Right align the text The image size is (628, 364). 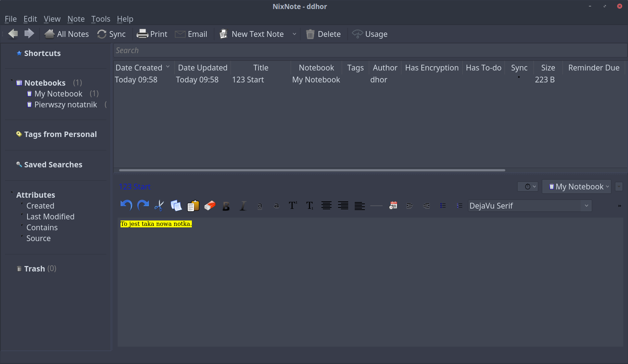[x=343, y=206]
